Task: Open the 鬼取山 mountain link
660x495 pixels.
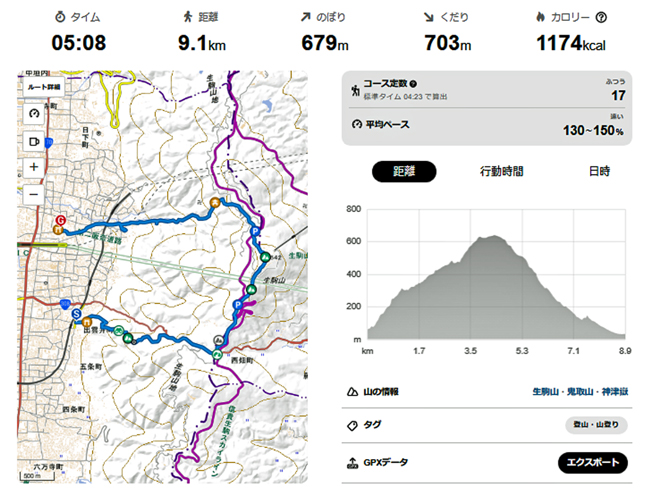Action: pos(579,391)
